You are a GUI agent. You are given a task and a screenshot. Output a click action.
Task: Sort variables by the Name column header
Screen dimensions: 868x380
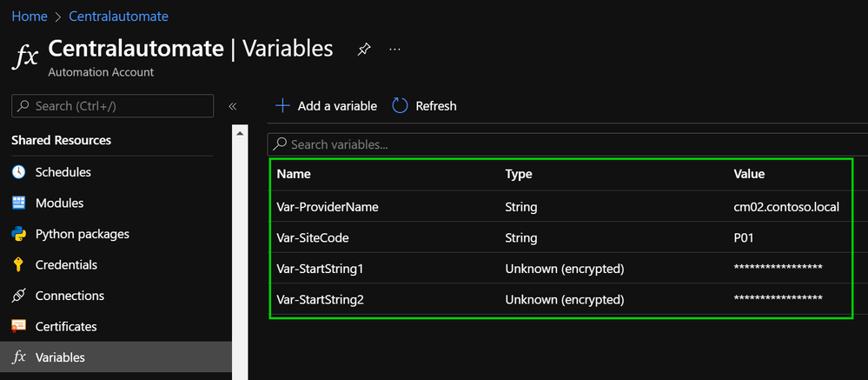tap(294, 174)
